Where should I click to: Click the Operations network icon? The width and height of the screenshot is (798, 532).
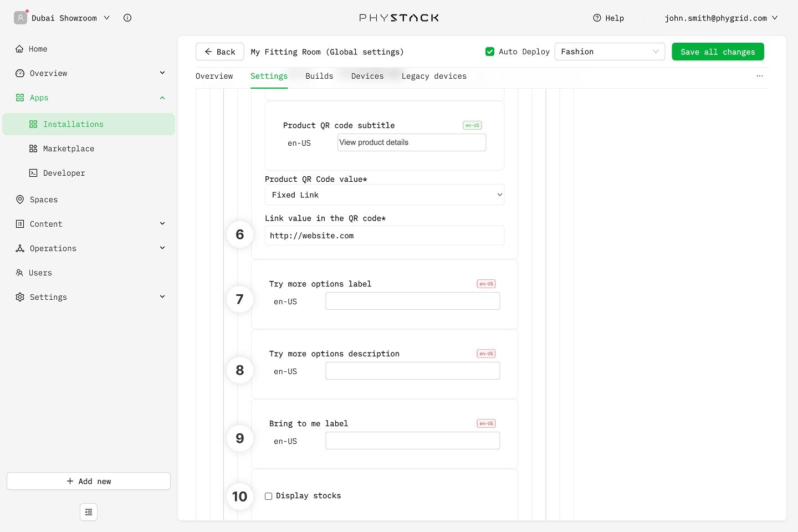click(20, 248)
